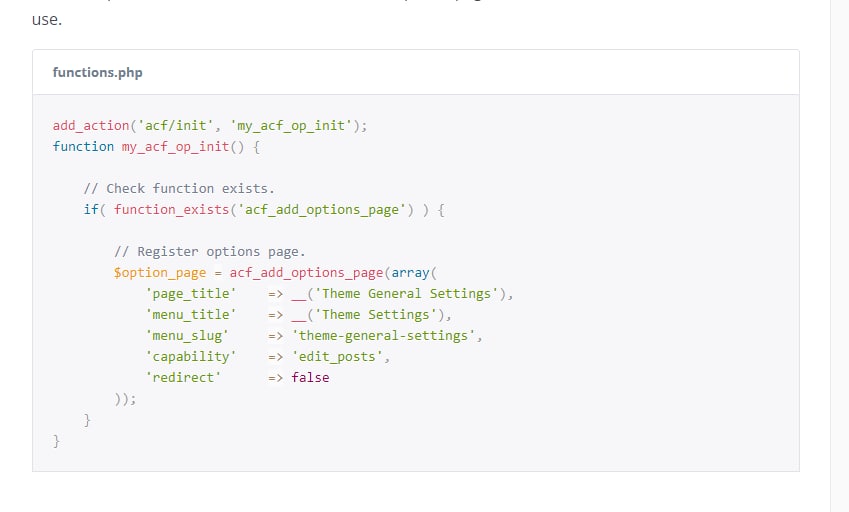Click the 'menu_slug' array key
Viewport: 849px width, 512px height.
(187, 336)
